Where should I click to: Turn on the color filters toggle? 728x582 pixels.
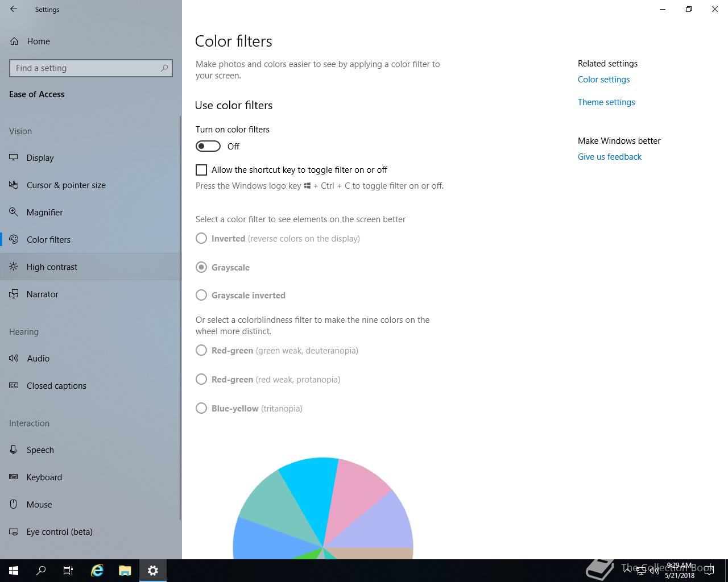[x=208, y=146]
